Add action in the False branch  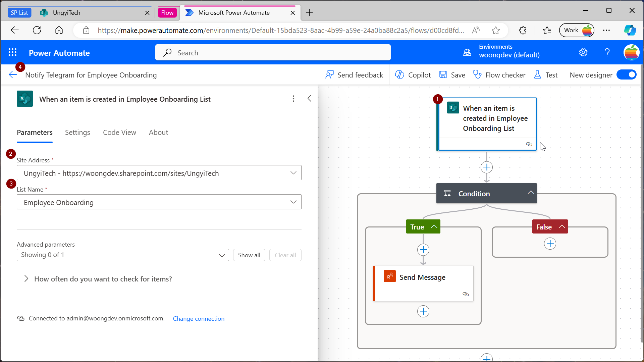point(550,244)
